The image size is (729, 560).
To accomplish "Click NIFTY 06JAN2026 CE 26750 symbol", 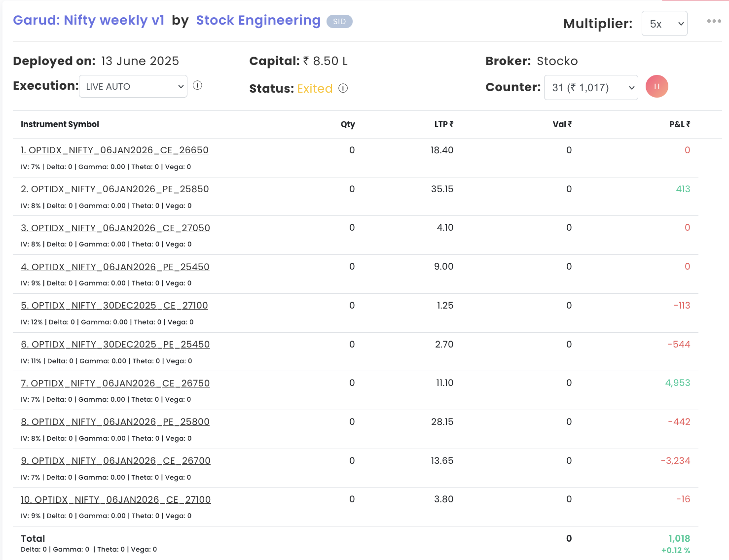I will click(115, 384).
